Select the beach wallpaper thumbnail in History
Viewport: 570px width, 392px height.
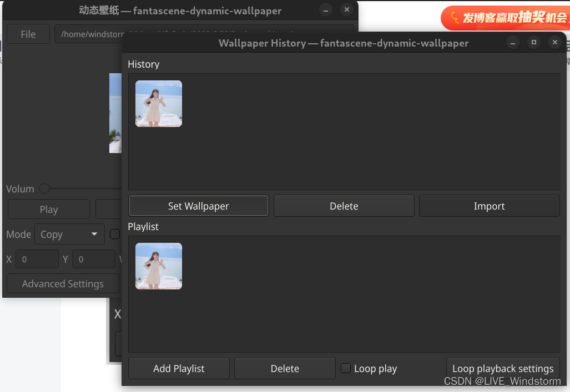pyautogui.click(x=158, y=103)
